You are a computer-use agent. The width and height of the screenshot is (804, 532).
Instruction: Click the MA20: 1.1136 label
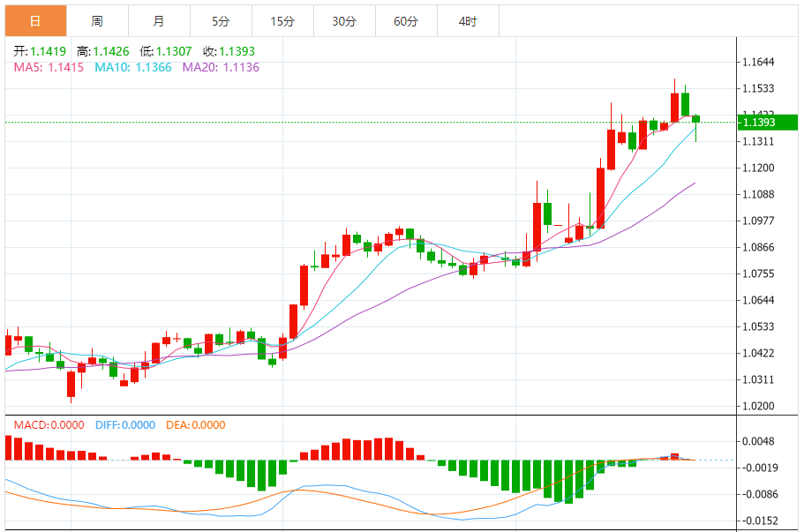[x=221, y=67]
